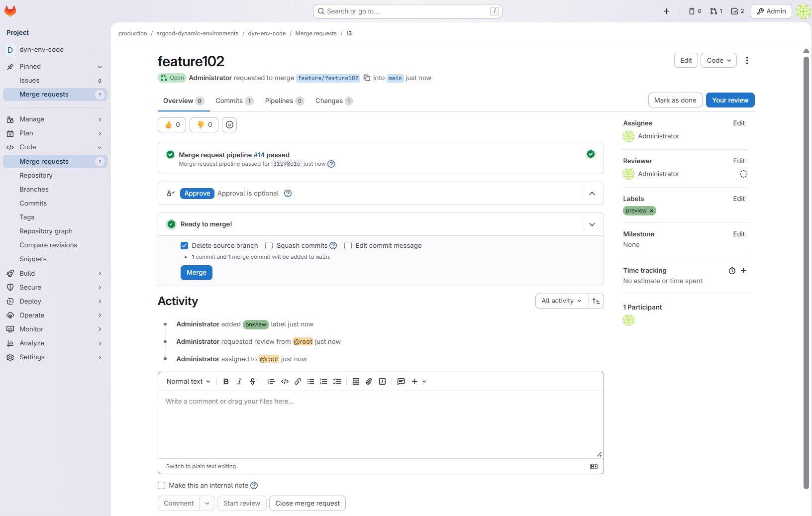Viewport: 812px width, 516px height.
Task: Open the add reaction emoji picker
Action: (229, 125)
